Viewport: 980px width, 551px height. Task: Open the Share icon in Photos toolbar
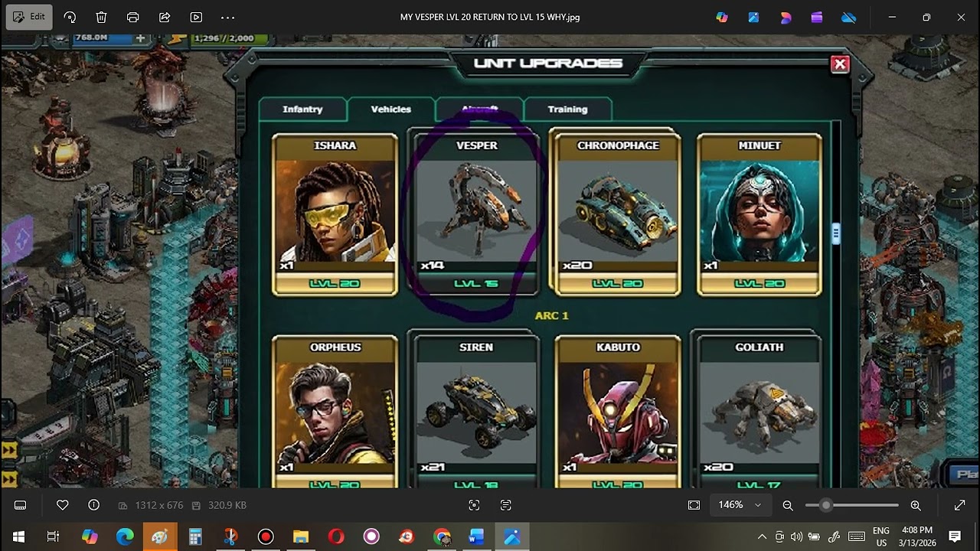tap(165, 17)
